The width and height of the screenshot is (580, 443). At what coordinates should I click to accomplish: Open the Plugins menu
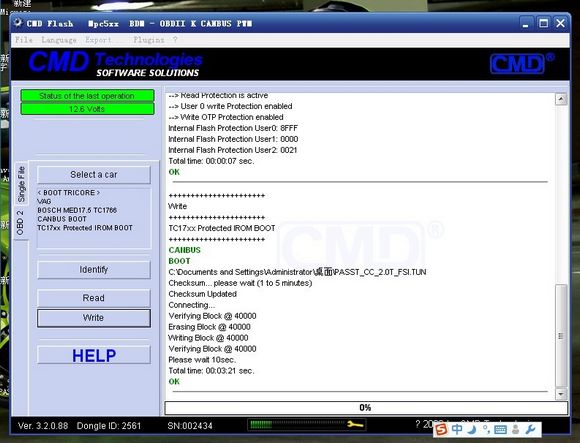click(149, 40)
